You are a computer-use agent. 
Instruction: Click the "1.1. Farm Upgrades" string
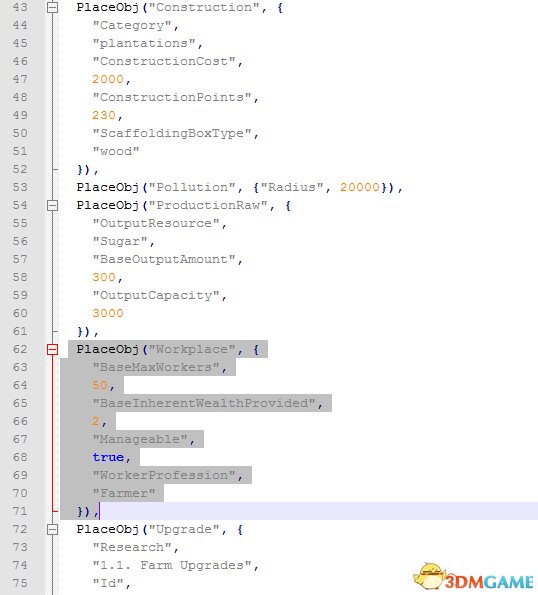[x=172, y=565]
